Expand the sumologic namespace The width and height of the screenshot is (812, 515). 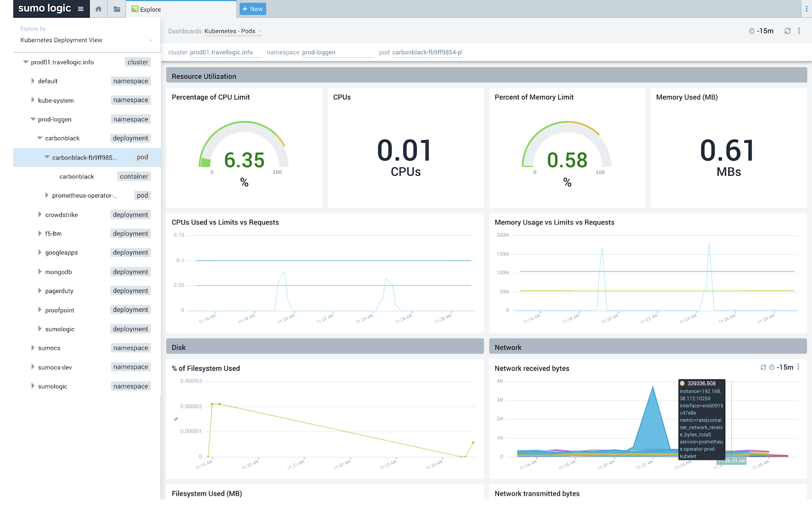[33, 386]
